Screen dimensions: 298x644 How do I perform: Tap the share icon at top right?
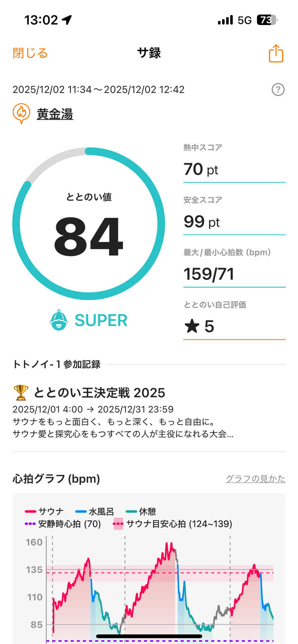(x=276, y=53)
